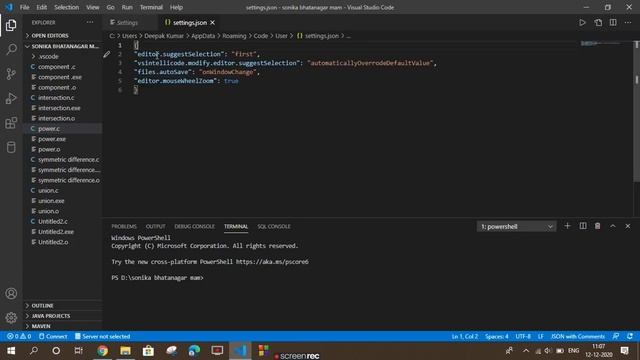Viewport: 640px width, 360px height.
Task: Open the Windows Start menu
Action: click(x=11, y=351)
